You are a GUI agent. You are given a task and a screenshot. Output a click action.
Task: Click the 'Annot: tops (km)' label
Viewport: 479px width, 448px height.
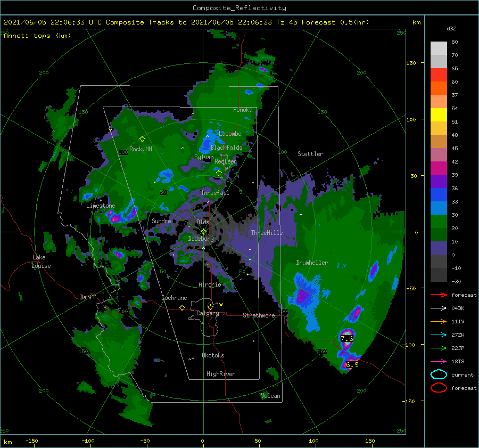[x=37, y=36]
